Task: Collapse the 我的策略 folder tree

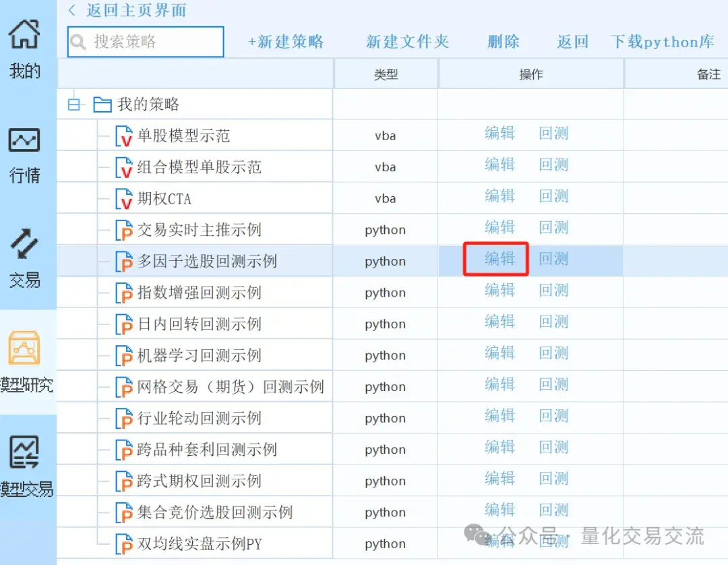Action: coord(74,105)
